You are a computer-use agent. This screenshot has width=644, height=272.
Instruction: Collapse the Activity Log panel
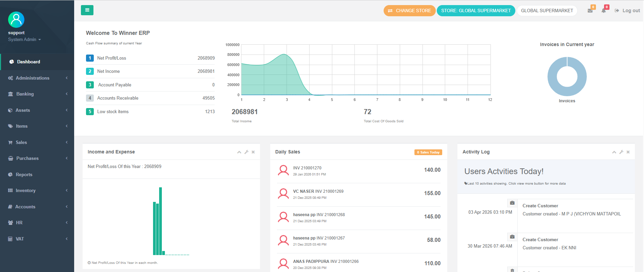614,152
